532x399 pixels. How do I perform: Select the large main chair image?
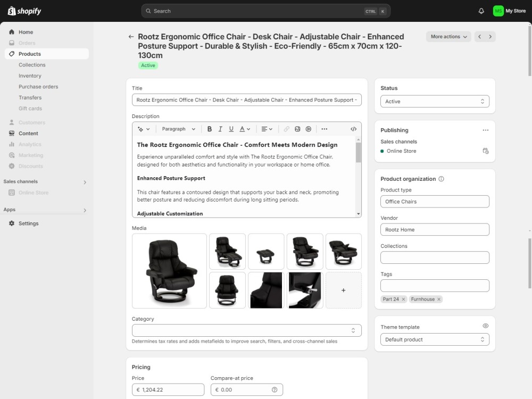pyautogui.click(x=169, y=271)
